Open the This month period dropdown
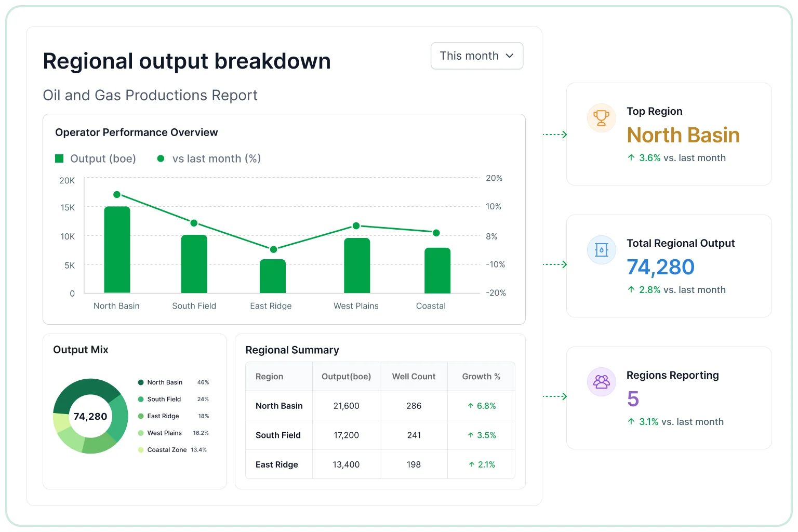Screen dimensions: 798x532 [477, 56]
